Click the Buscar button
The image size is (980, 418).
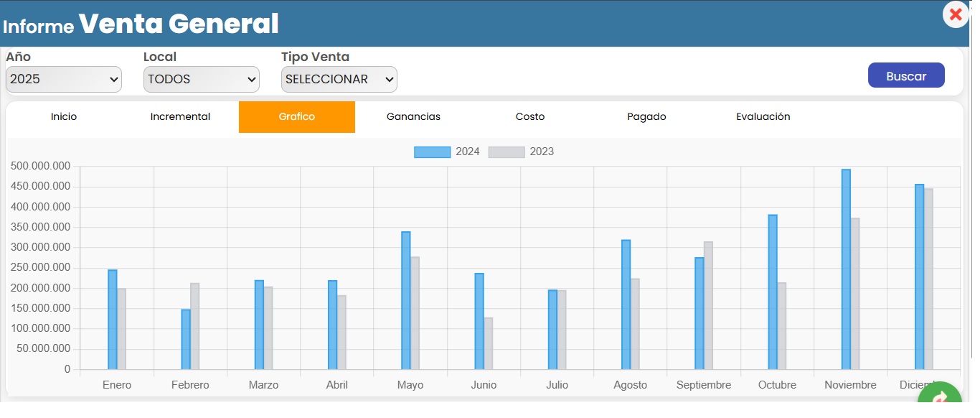click(906, 75)
